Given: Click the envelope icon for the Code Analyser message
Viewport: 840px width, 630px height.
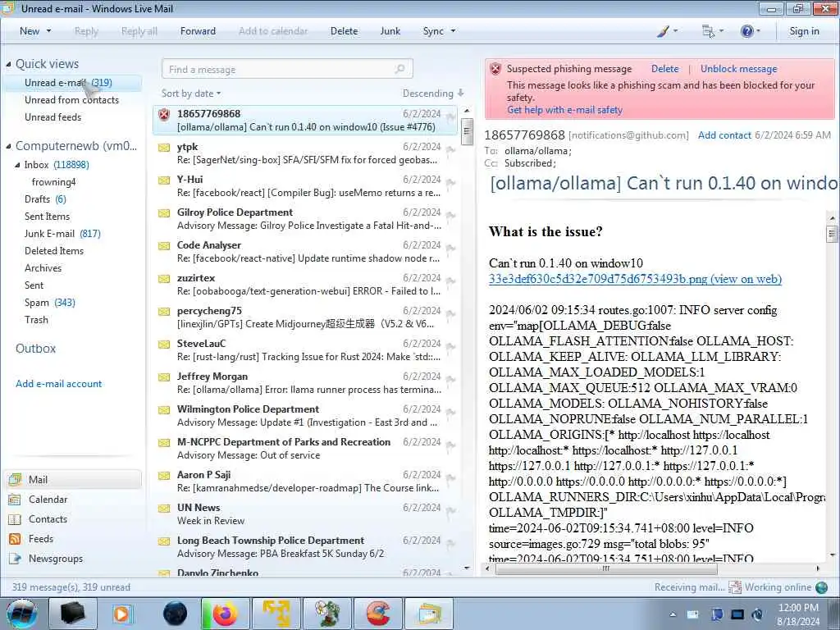Looking at the screenshot, I should (164, 246).
